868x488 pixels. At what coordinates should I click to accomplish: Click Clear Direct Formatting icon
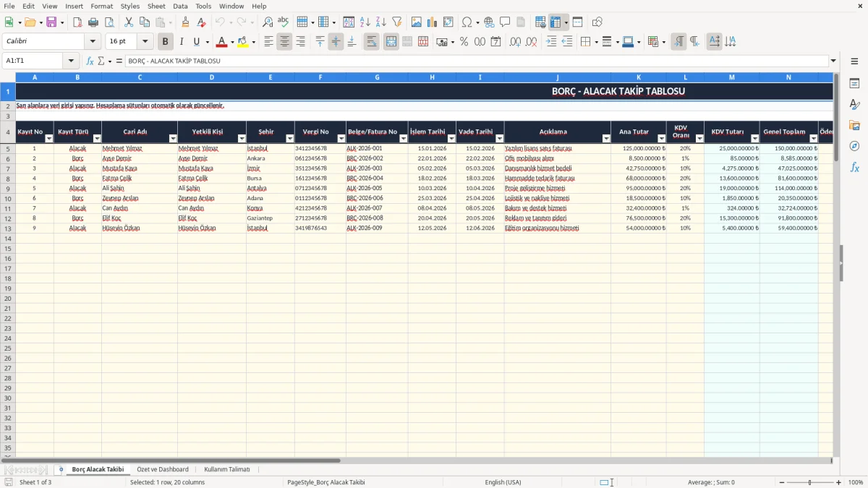[202, 22]
